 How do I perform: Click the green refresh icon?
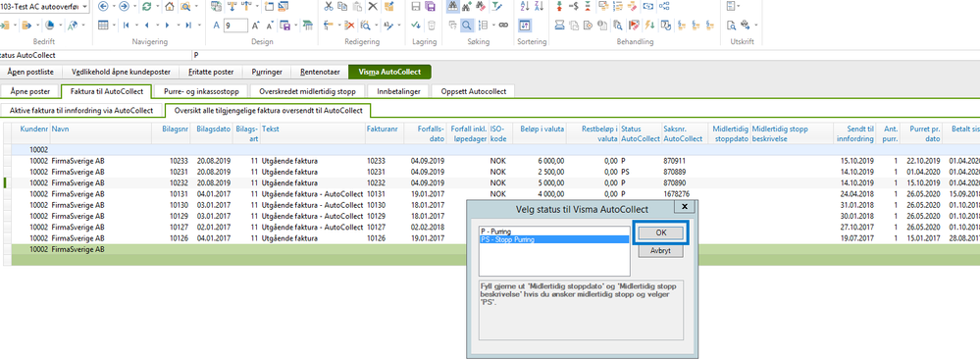pos(146,6)
